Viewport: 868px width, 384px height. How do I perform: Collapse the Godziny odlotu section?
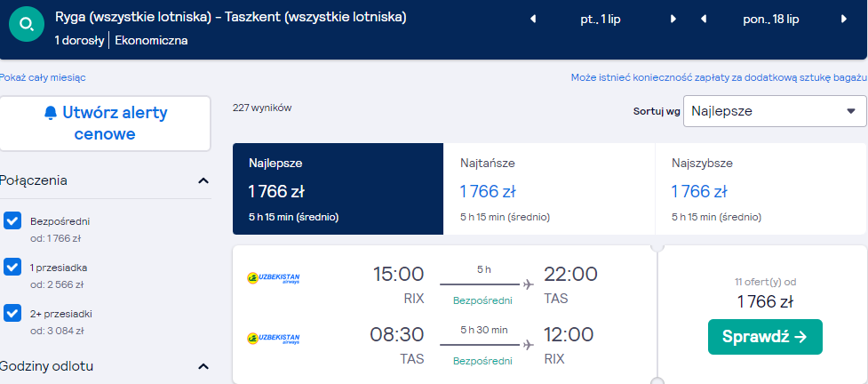[x=203, y=366]
